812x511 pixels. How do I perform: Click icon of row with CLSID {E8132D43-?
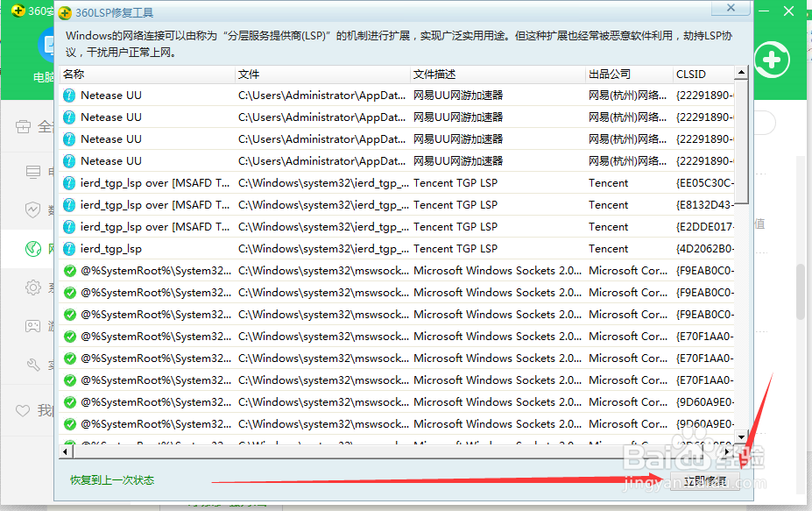[69, 205]
